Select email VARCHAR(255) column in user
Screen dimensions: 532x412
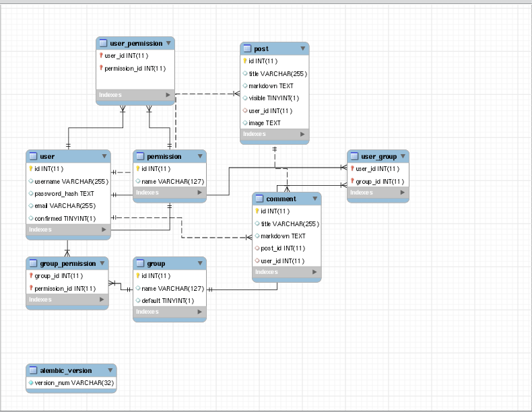click(x=65, y=206)
